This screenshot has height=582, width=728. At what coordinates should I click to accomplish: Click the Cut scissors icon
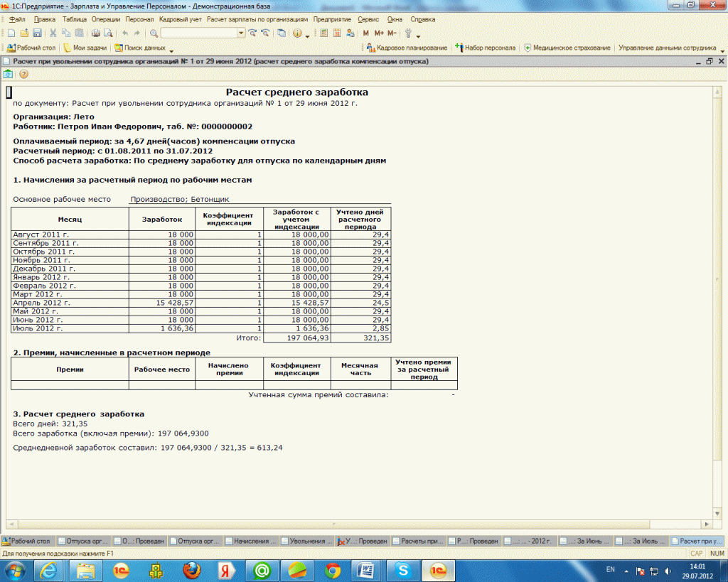53,33
